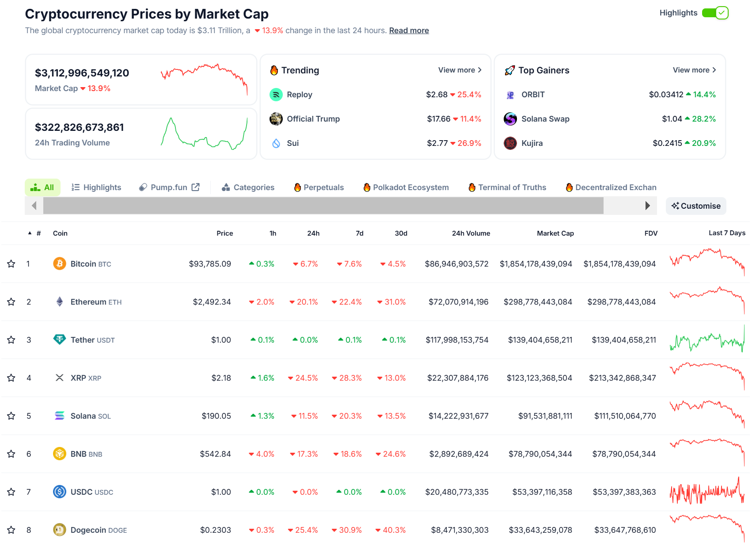Click the Dogecoin coin logo icon
The height and width of the screenshot is (546, 756).
pos(60,530)
